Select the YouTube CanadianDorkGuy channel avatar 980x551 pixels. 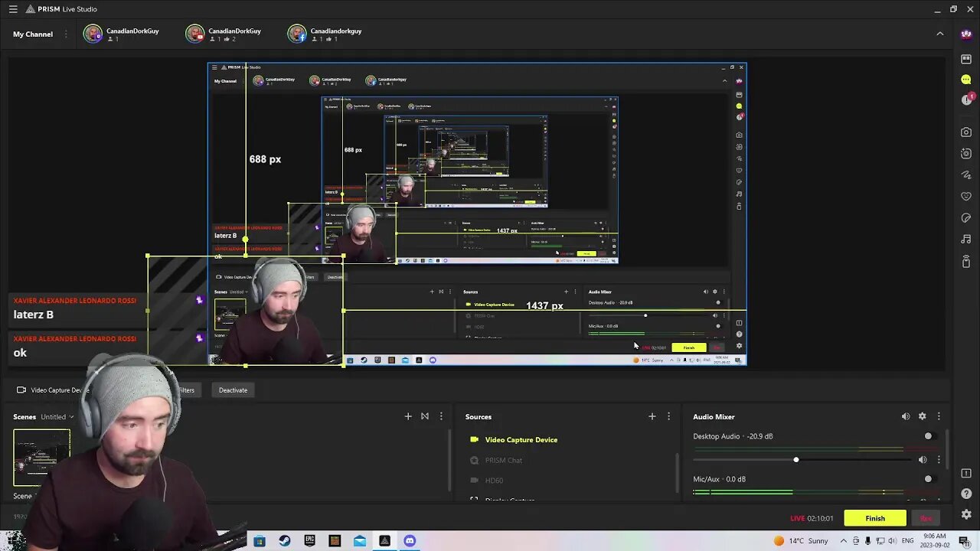tap(195, 34)
